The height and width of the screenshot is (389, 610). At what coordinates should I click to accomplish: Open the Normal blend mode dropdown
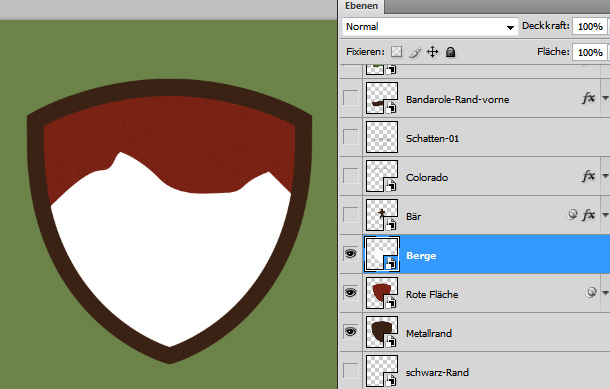(x=430, y=27)
